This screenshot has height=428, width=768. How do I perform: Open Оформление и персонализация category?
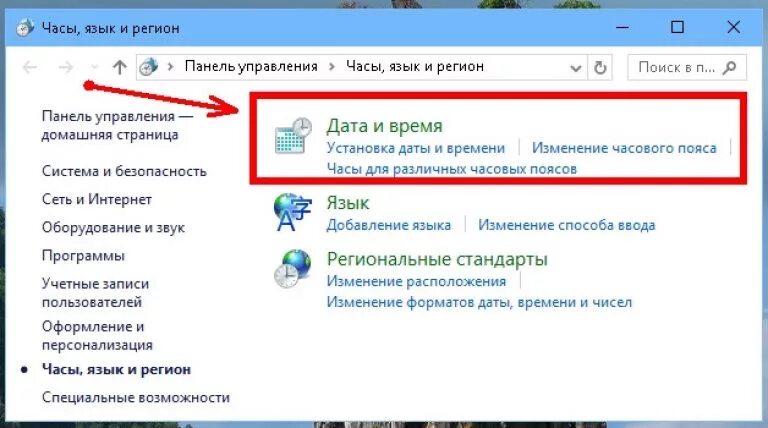(97, 335)
